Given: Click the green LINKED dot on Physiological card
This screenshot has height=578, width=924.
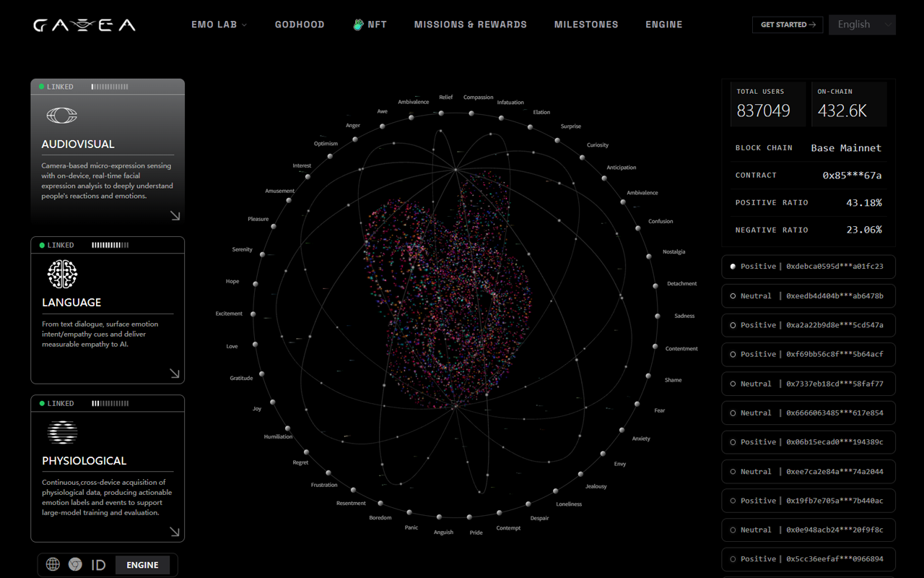Looking at the screenshot, I should (42, 403).
